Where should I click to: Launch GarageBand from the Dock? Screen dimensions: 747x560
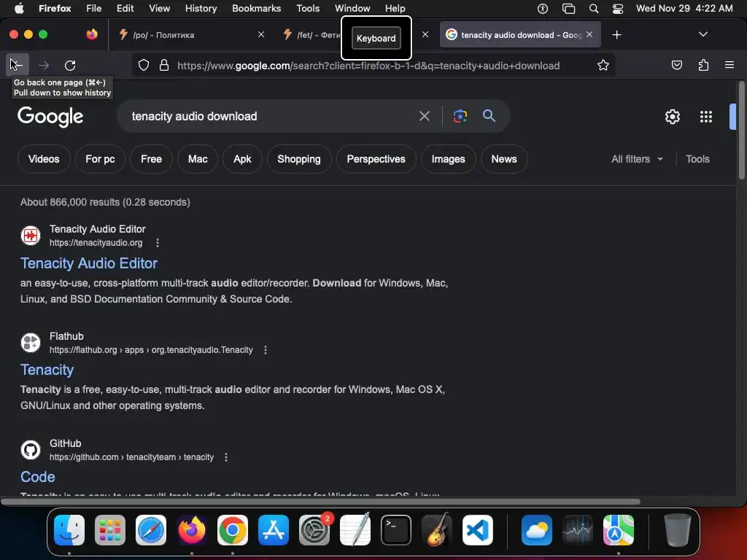click(x=437, y=530)
